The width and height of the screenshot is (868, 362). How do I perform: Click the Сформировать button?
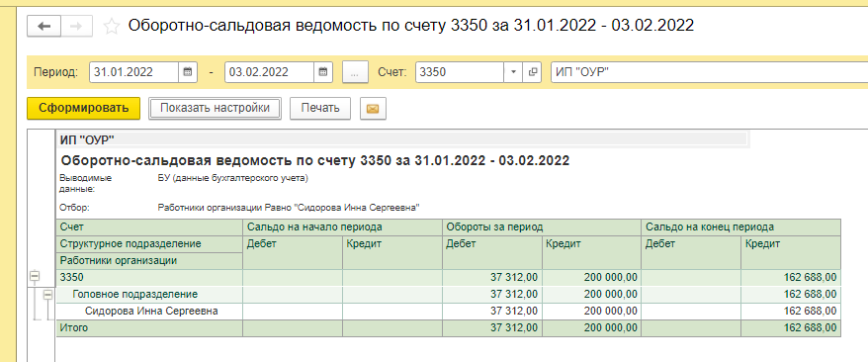coord(84,108)
